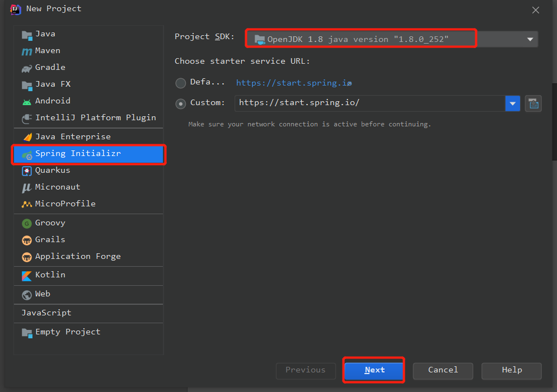Viewport: 557px width, 392px height.
Task: Pick Kotlin project type
Action: 88,275
